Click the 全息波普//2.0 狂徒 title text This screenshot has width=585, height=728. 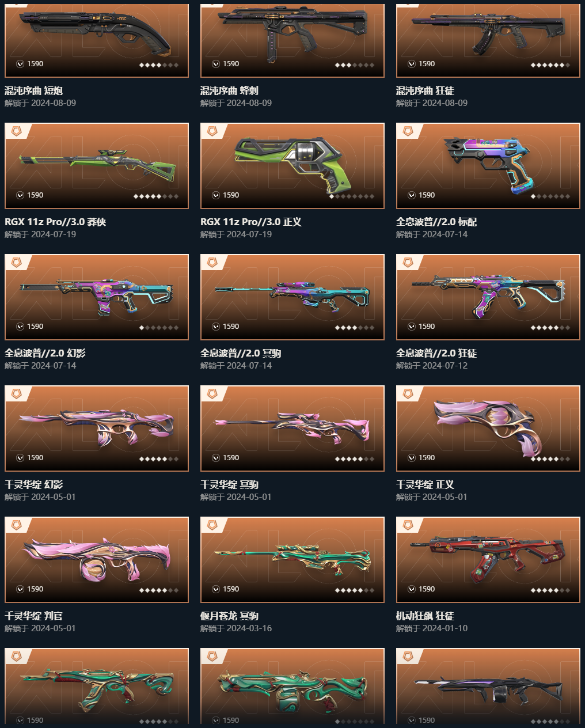coord(436,353)
